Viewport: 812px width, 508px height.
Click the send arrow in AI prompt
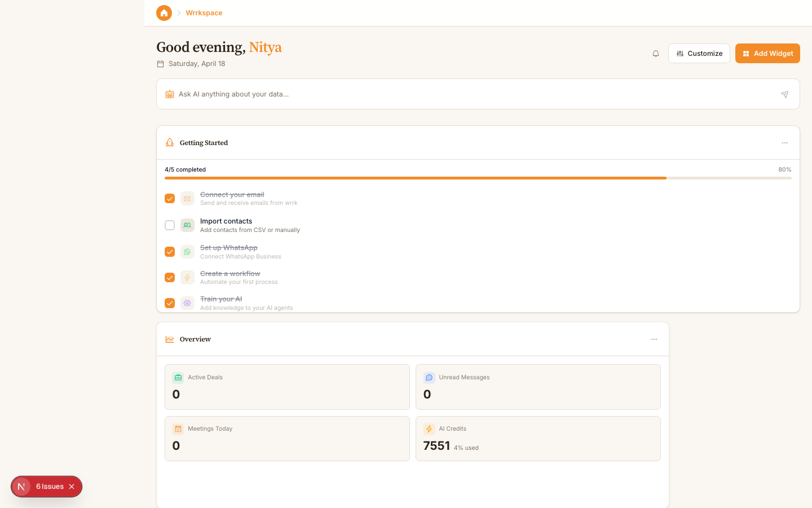point(784,94)
